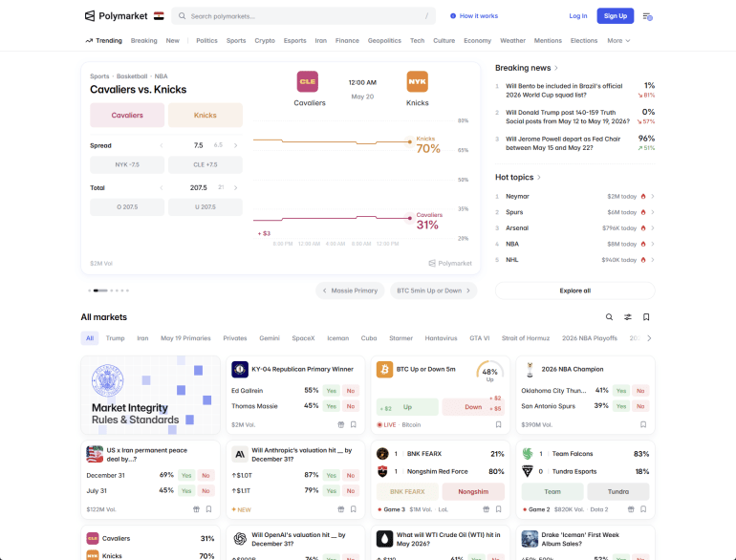This screenshot has width=736, height=560.
Task: Open the Geopolitics category
Action: (x=384, y=41)
